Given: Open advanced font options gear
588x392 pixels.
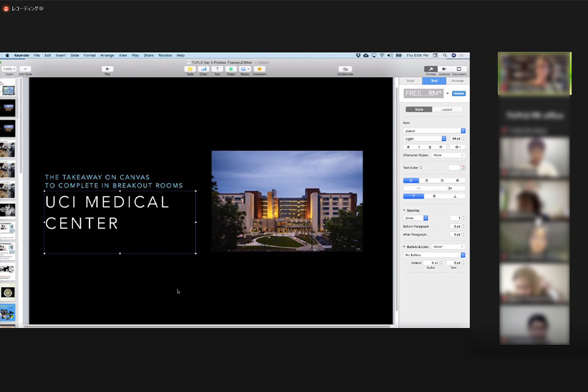Looking at the screenshot, I should click(x=457, y=147).
